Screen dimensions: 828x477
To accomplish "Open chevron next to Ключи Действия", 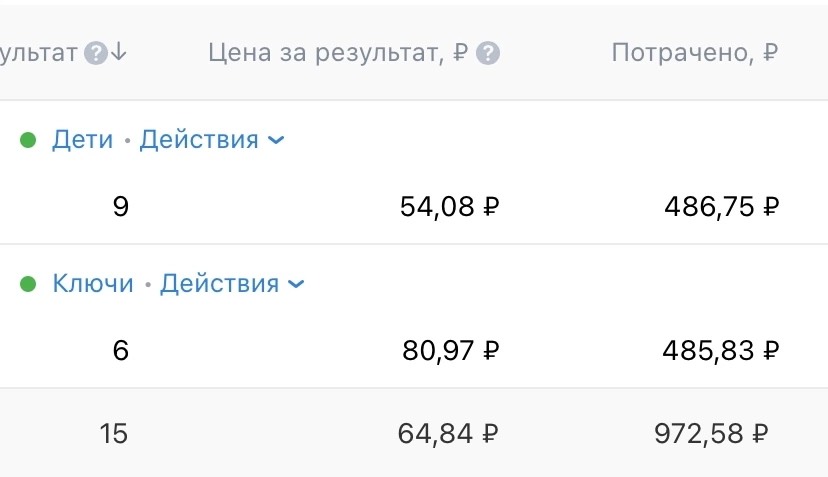I will pyautogui.click(x=296, y=285).
